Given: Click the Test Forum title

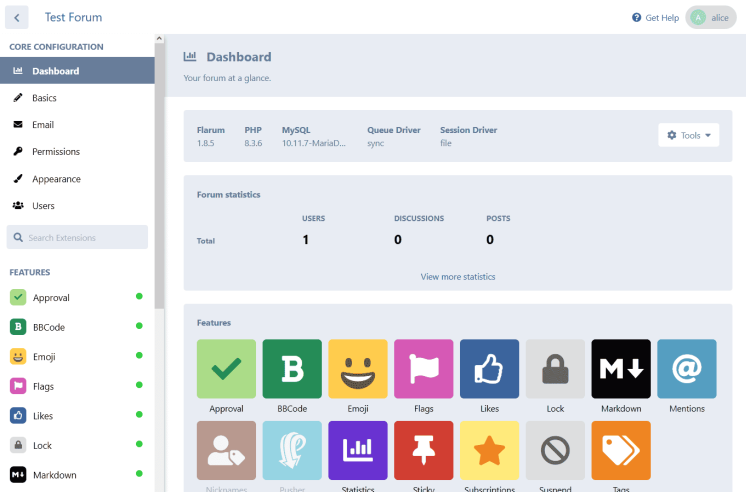Looking at the screenshot, I should [x=73, y=17].
